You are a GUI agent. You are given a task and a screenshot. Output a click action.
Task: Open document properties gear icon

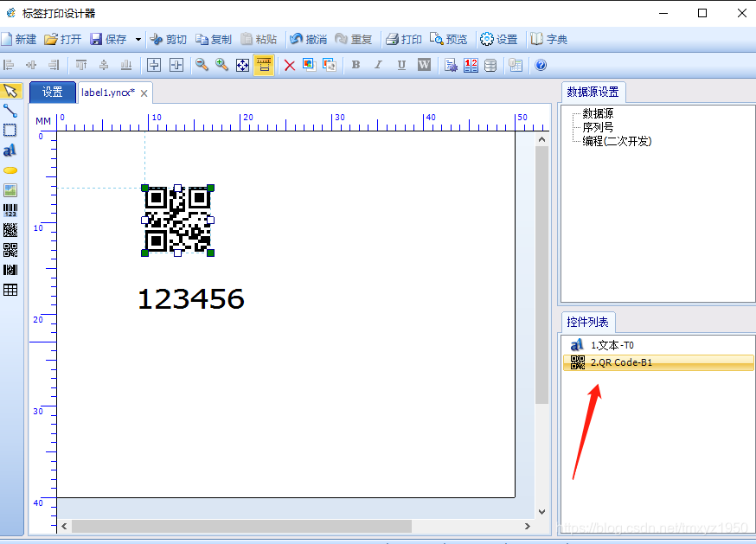click(451, 65)
